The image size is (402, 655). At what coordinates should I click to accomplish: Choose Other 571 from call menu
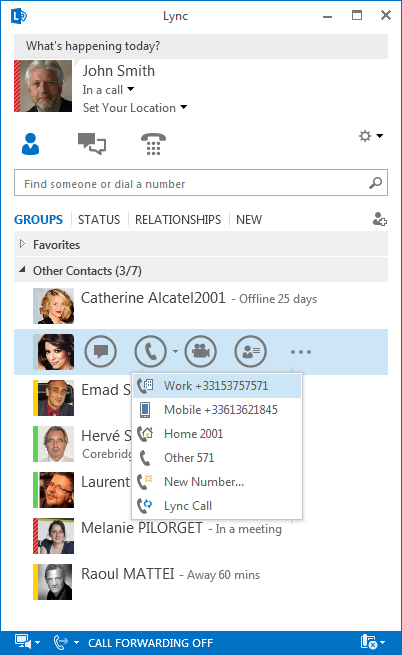point(217,458)
